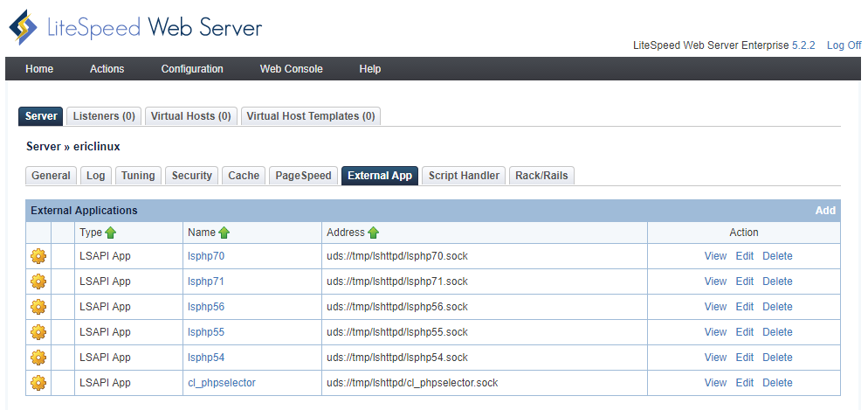The image size is (868, 410).
Task: Open the Actions menu
Action: (x=107, y=69)
